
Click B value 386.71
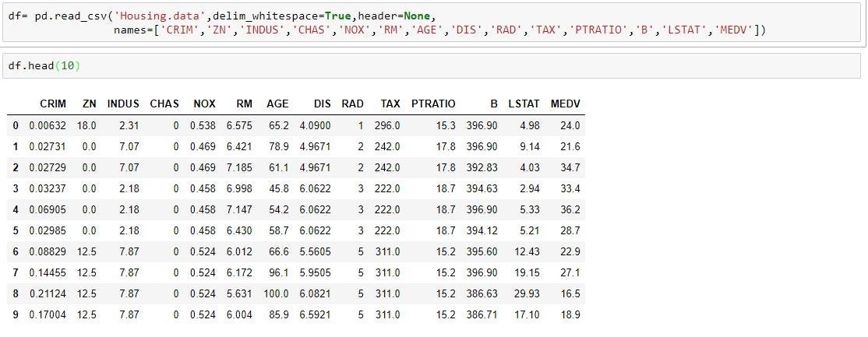tap(482, 315)
